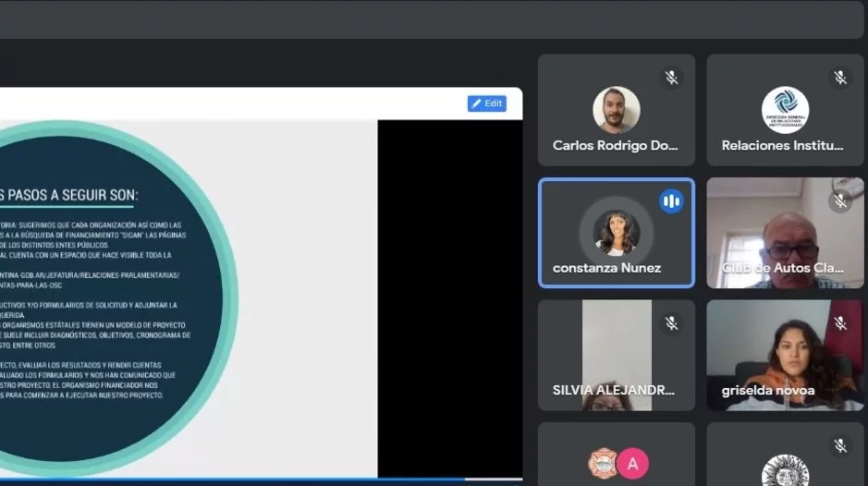Click muted mic icon on Relaciones Institu tile

coord(840,78)
